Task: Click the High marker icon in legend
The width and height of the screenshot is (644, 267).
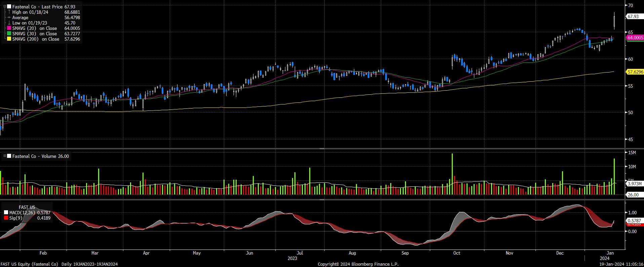Action: 9,12
